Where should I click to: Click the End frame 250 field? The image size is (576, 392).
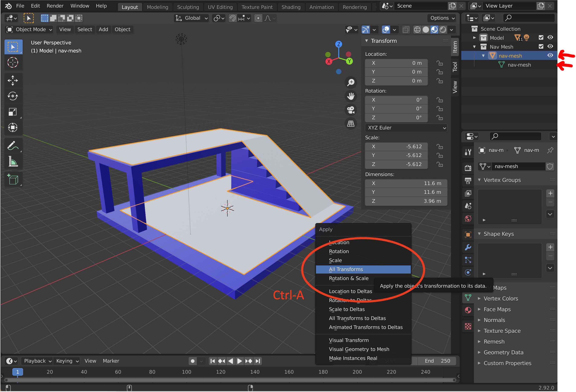point(437,361)
